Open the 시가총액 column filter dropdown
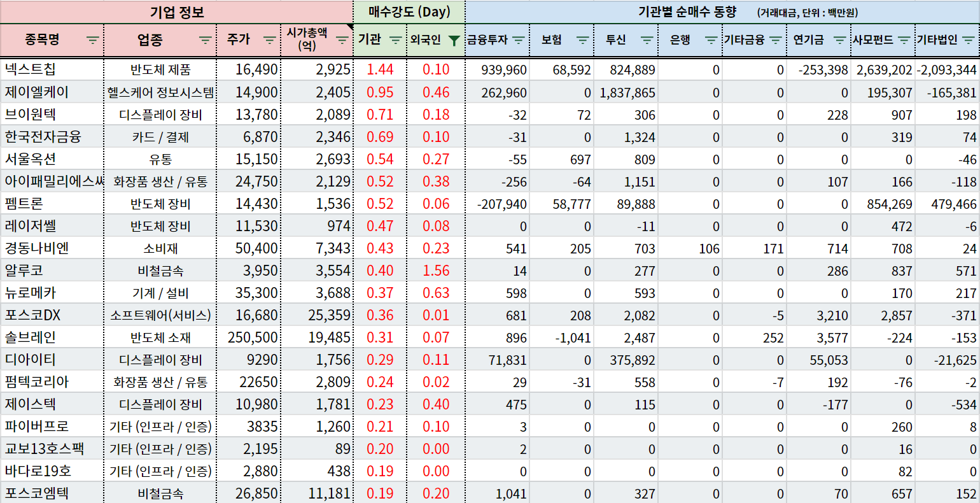 point(342,40)
